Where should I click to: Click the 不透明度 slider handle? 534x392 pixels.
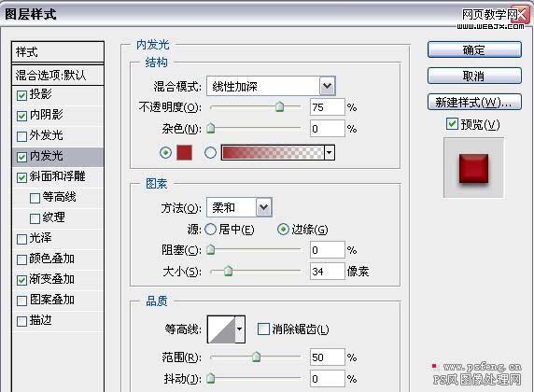pyautogui.click(x=279, y=106)
